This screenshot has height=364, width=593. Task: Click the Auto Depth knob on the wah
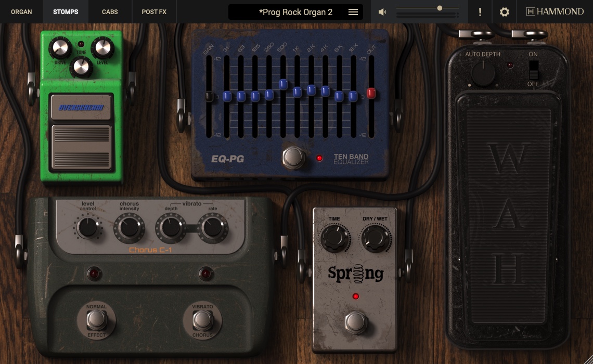[483, 73]
